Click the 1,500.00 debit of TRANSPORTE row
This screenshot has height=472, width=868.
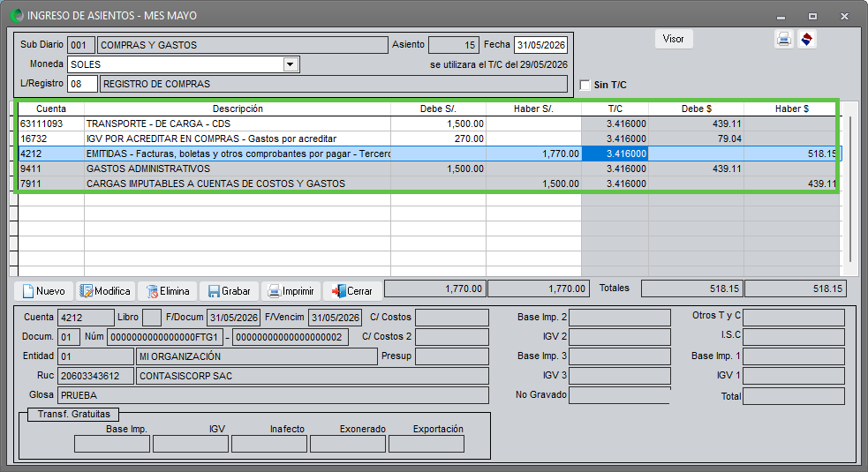[x=439, y=124]
